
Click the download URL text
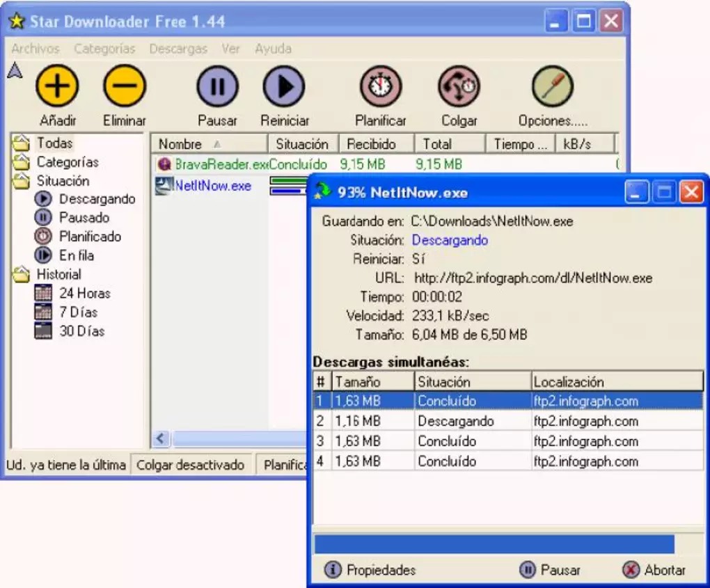pyautogui.click(x=533, y=278)
